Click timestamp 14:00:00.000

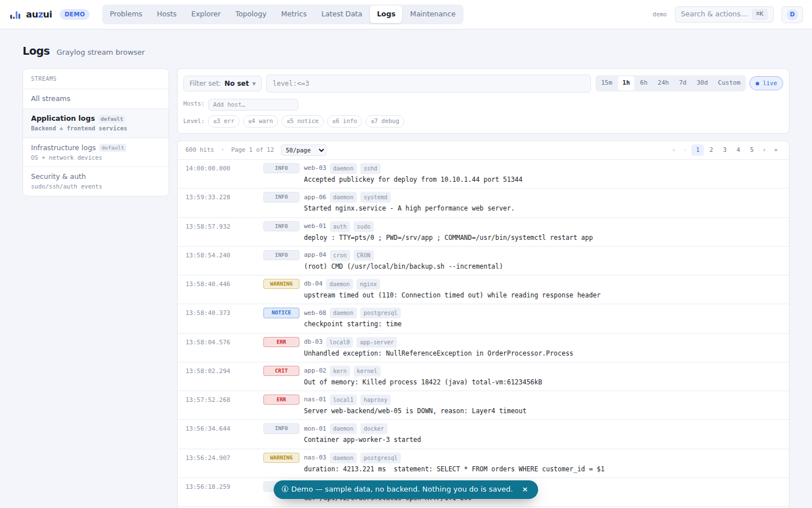coord(208,168)
